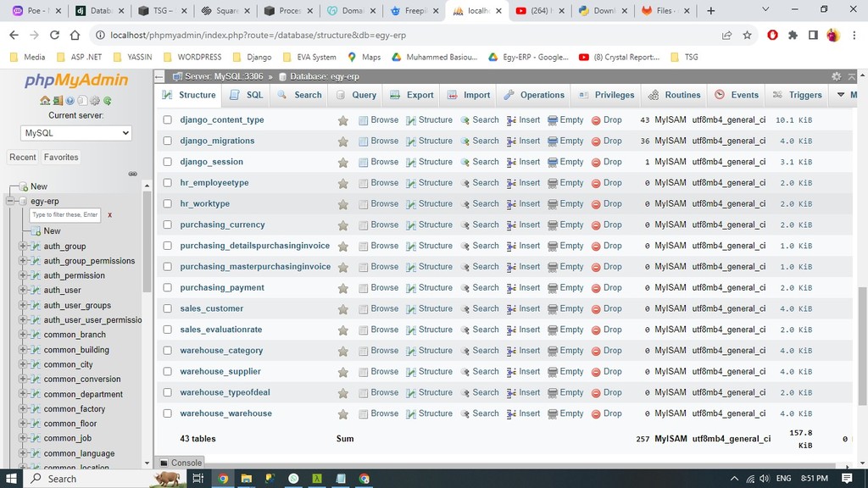The image size is (868, 488).
Task: Click the main page vertical scrollbar
Action: [x=862, y=346]
